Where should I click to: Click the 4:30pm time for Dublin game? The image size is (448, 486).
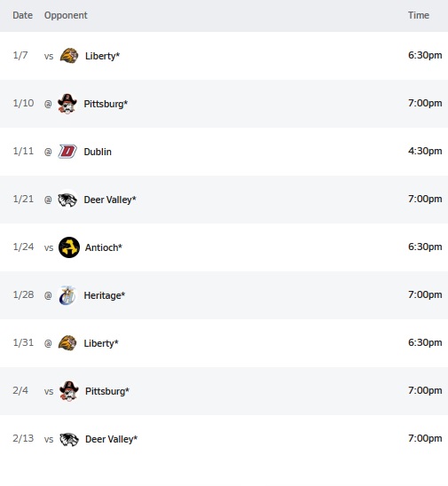tap(425, 151)
